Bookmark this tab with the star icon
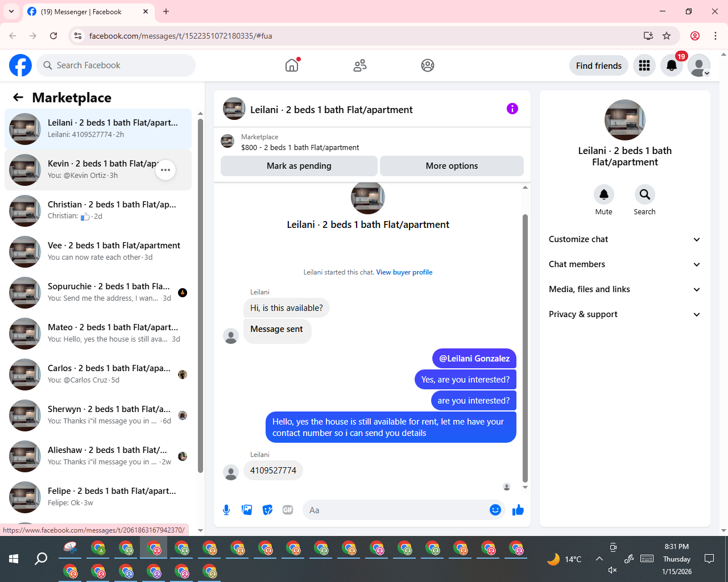The width and height of the screenshot is (728, 582). tap(667, 36)
